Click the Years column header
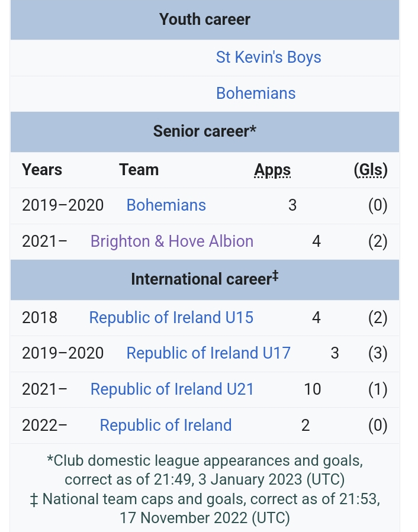This screenshot has height=532, width=418. (x=42, y=170)
